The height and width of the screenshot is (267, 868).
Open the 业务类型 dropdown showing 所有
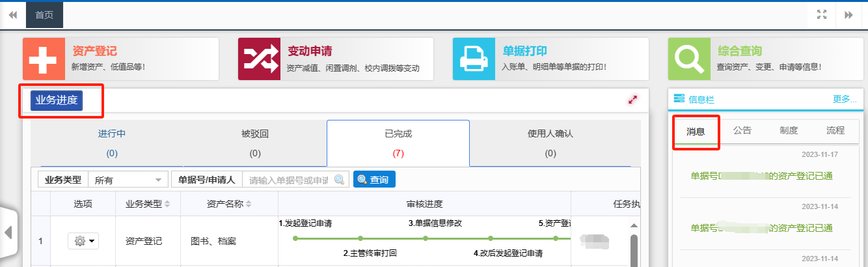click(x=128, y=180)
